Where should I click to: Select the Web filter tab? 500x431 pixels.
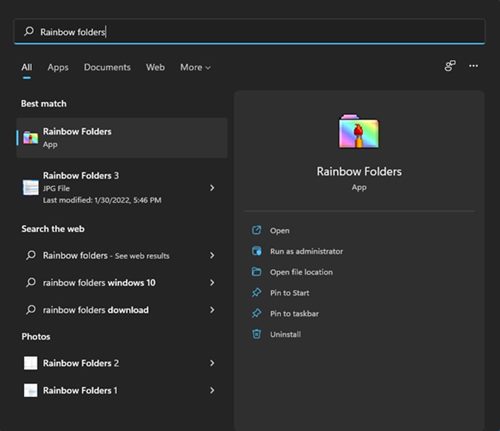tap(155, 67)
